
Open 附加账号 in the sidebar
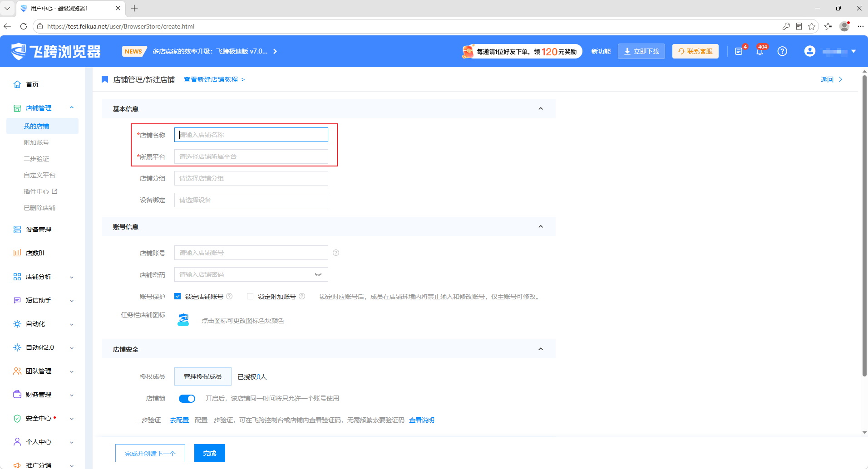36,142
